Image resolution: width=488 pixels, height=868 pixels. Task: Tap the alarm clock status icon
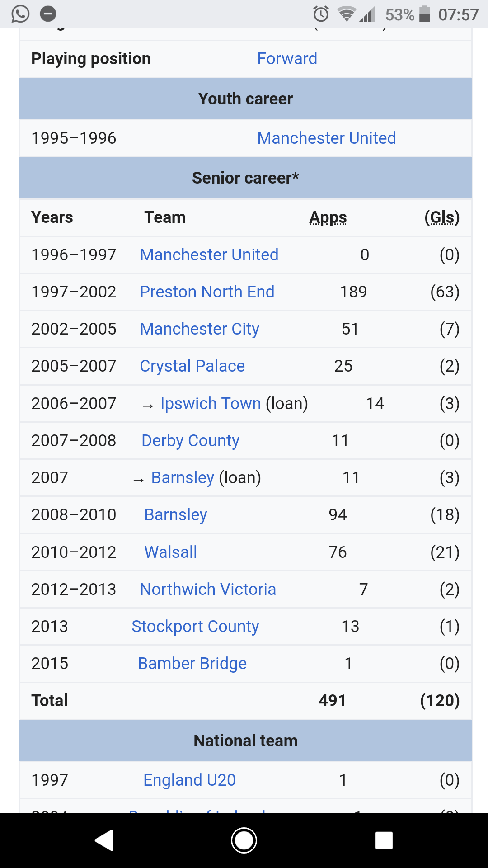coord(321,14)
